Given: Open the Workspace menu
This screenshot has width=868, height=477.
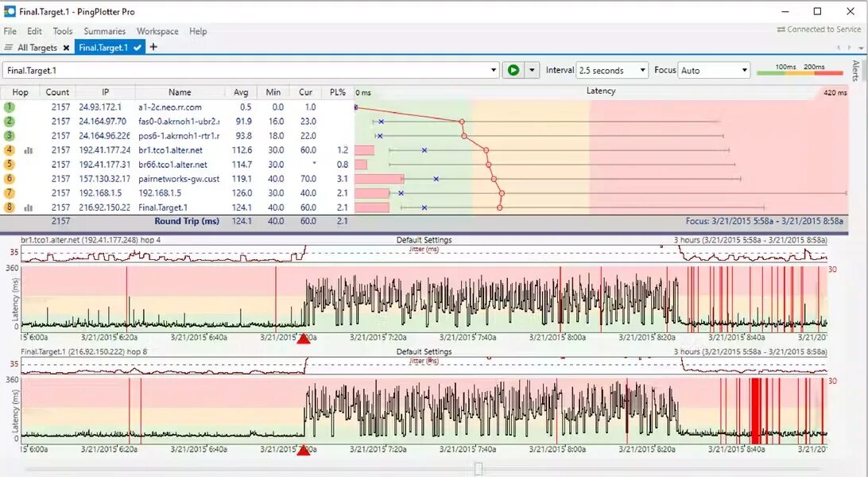Looking at the screenshot, I should 157,32.
